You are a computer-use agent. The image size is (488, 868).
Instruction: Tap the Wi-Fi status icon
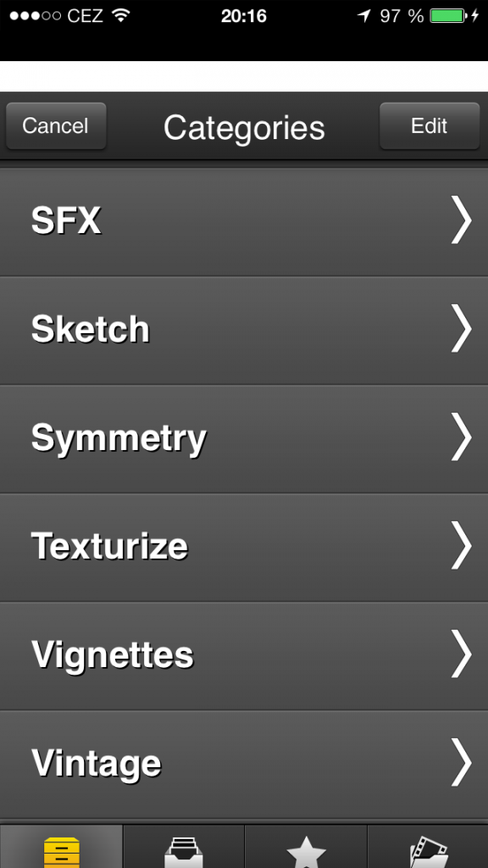[x=120, y=15]
